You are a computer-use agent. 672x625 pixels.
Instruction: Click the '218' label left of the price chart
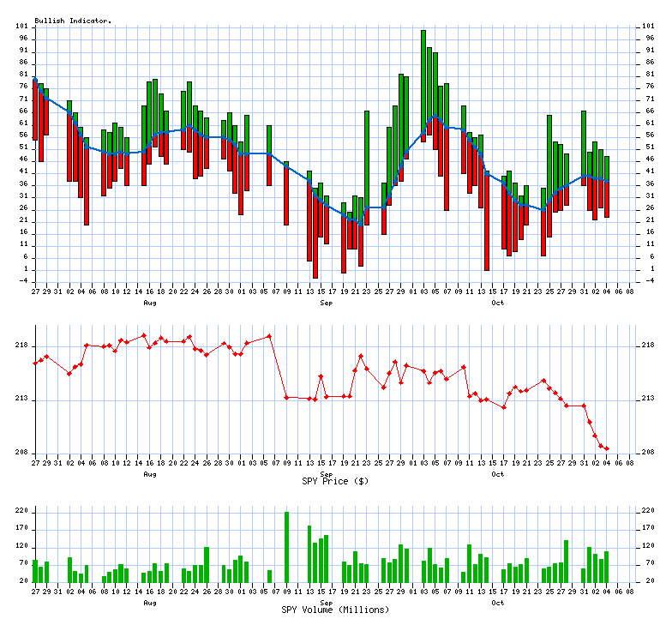pyautogui.click(x=21, y=346)
